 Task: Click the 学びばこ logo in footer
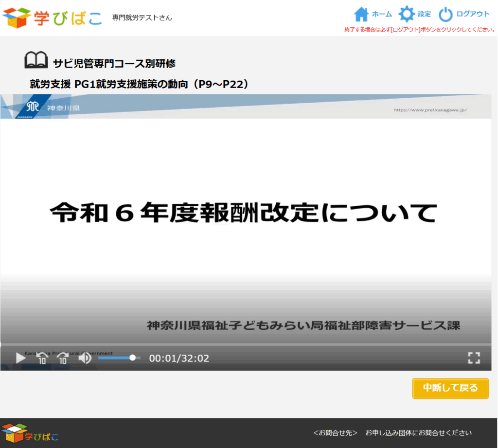coord(30,432)
